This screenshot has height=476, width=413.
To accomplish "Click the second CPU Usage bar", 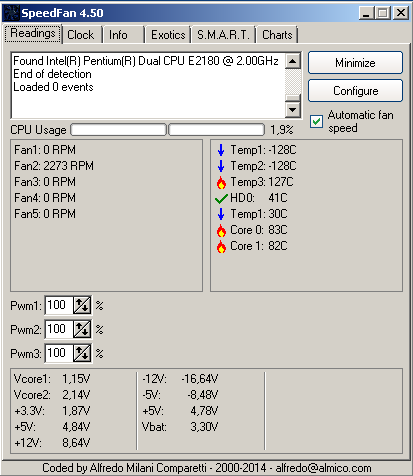I will click(217, 130).
